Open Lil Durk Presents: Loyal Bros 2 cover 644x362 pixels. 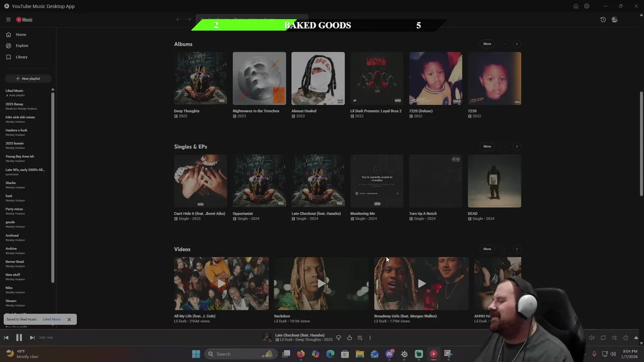(x=377, y=78)
